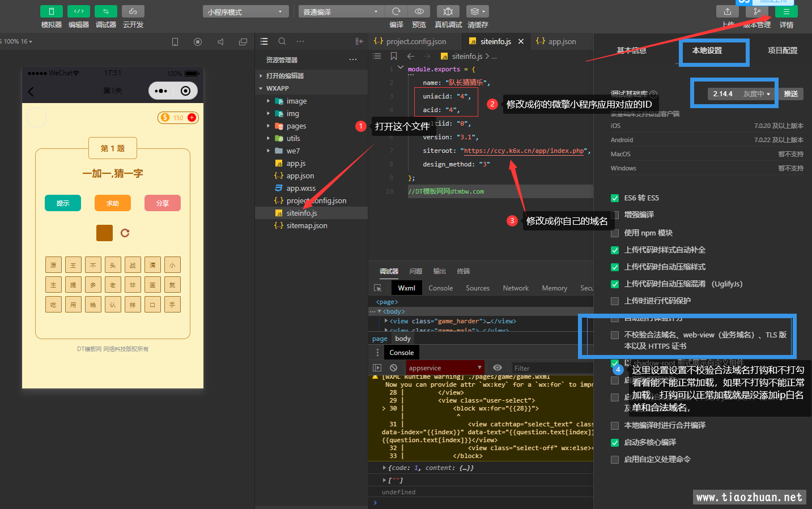Viewport: 812px width, 509px height.
Task: Uncheck the ES6 转 ES5 checkbox
Action: pyautogui.click(x=615, y=198)
